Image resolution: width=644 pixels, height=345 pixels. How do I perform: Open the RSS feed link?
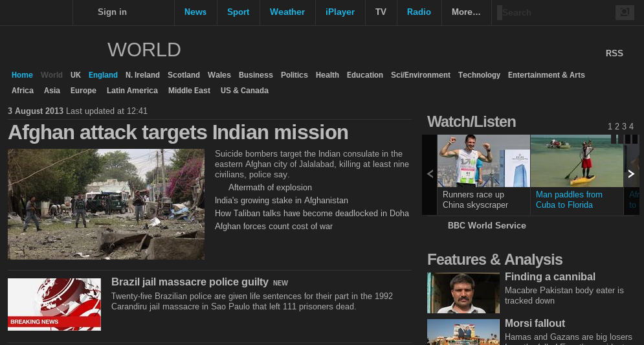614,53
